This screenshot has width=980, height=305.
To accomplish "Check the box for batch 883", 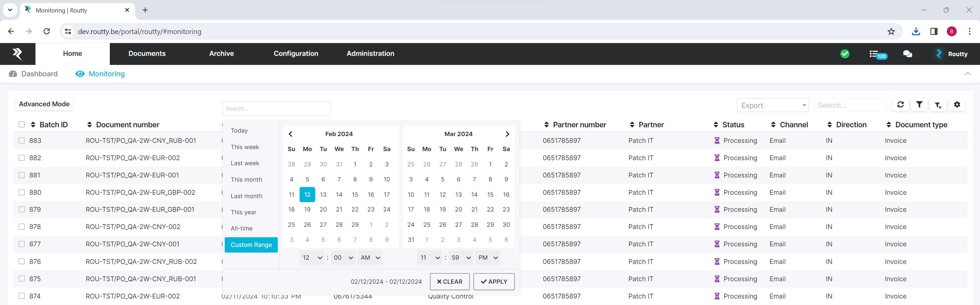I will [x=22, y=141].
